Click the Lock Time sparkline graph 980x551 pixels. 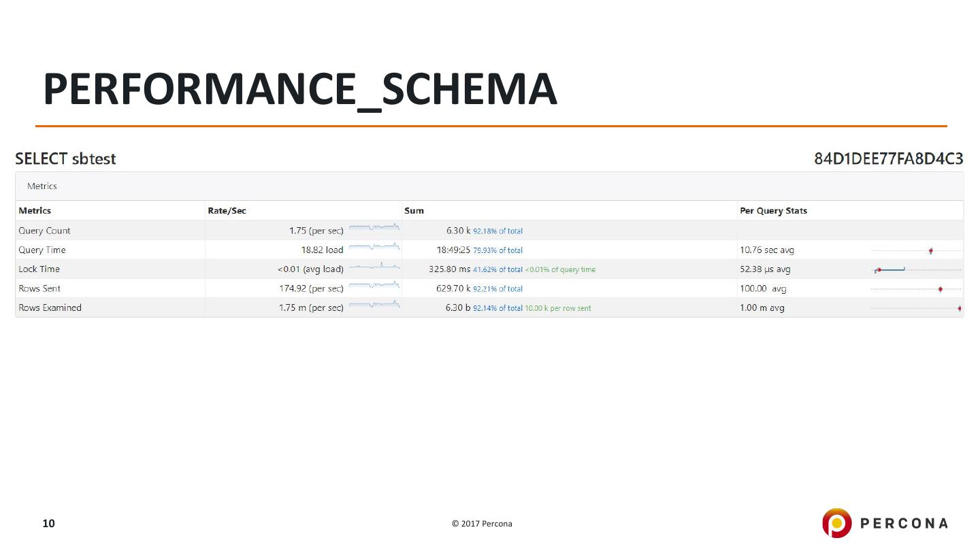click(374, 266)
